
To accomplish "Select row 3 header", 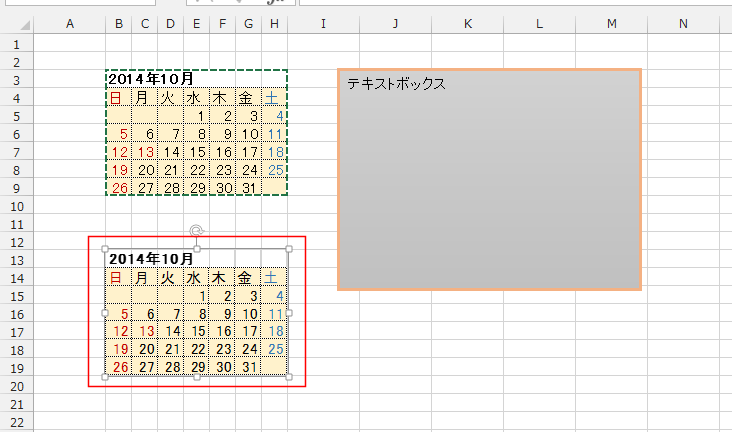I will [x=17, y=80].
